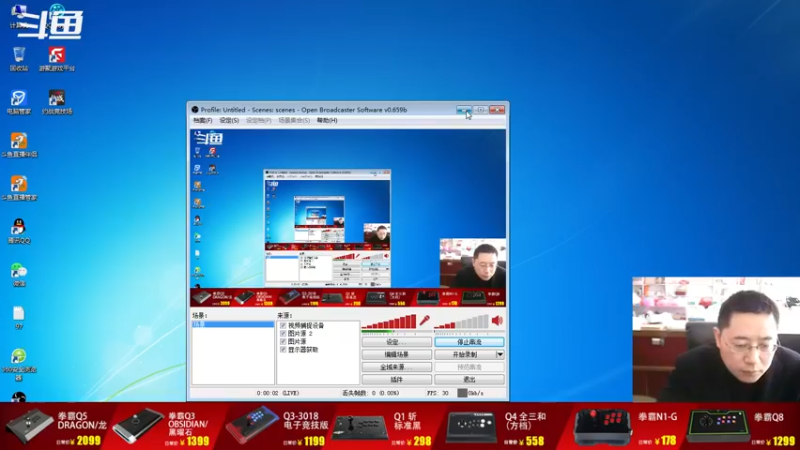
Task: Mute the microphone via the red mic icon
Action: [x=424, y=321]
